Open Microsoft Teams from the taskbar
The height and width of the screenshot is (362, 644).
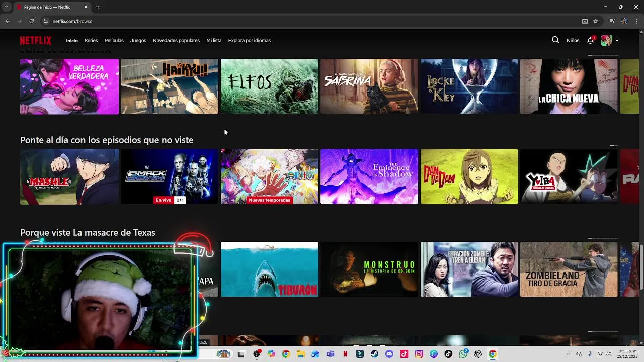click(330, 354)
